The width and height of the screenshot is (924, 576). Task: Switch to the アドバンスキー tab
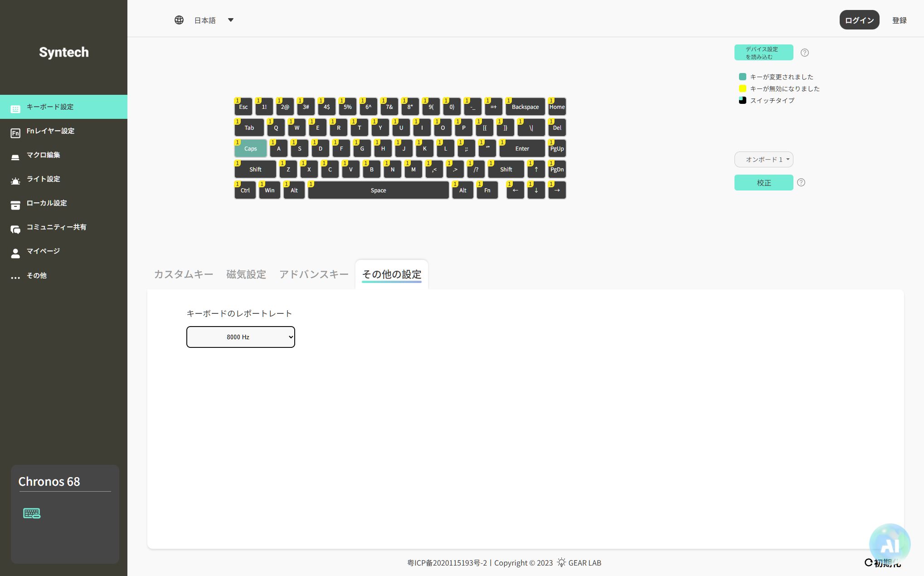coord(314,274)
